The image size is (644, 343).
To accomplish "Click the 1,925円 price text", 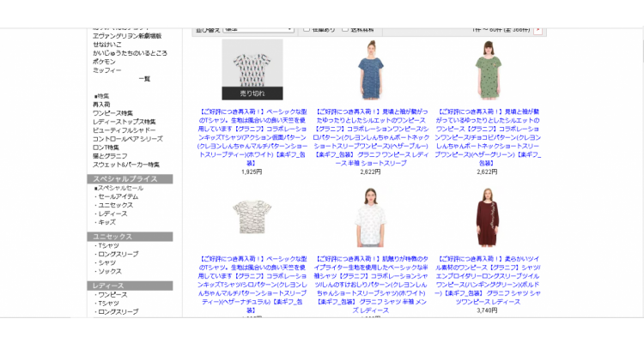I will pos(252,172).
